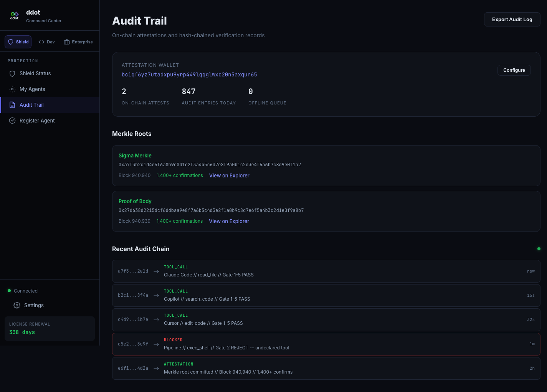The width and height of the screenshot is (547, 392).
Task: Select the shield icon beside Shield Status
Action: pos(12,73)
